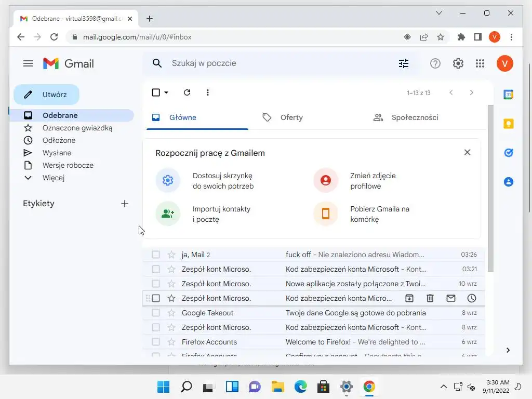Go to the previous page of emails
Image resolution: width=532 pixels, height=399 pixels.
[451, 92]
